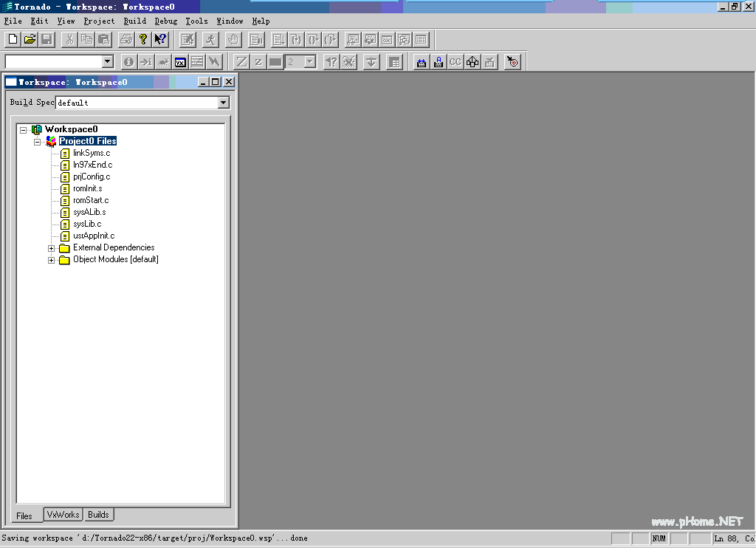Collapse the Project0 Files node

click(x=37, y=142)
